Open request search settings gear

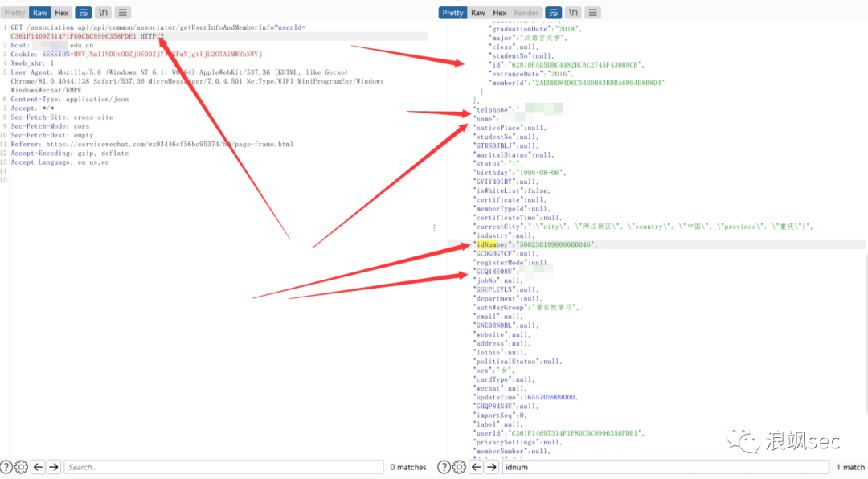pos(21,467)
